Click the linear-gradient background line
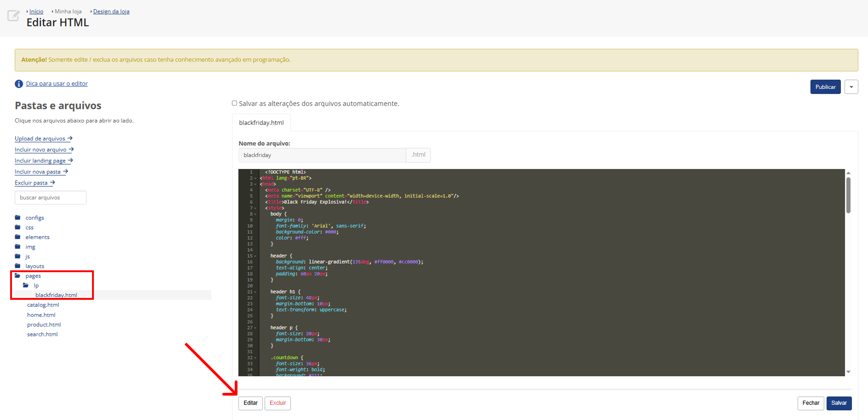This screenshot has height=420, width=868. [x=349, y=262]
